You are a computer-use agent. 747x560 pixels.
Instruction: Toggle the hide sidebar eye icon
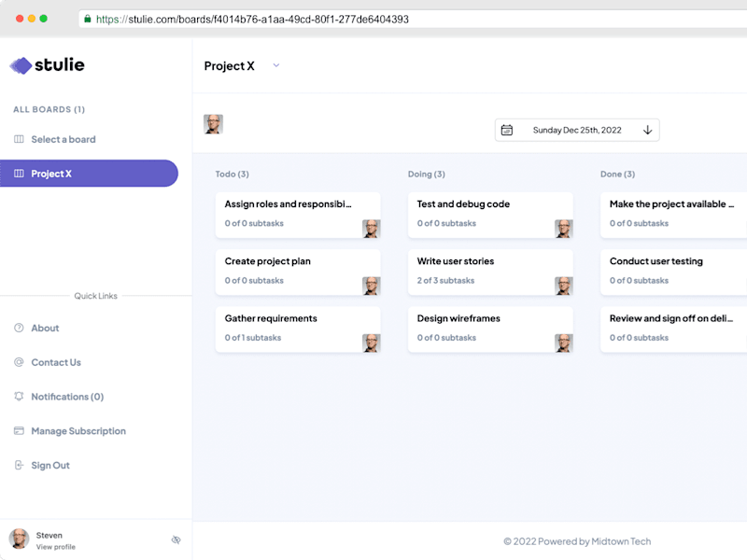176,539
